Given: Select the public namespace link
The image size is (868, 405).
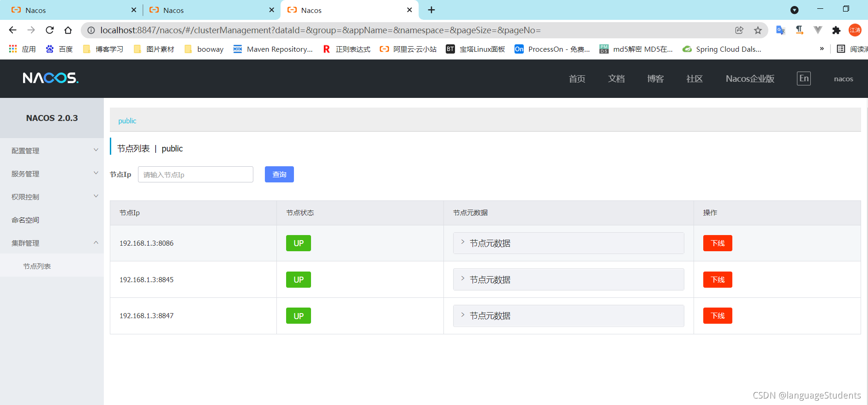Looking at the screenshot, I should tap(127, 121).
